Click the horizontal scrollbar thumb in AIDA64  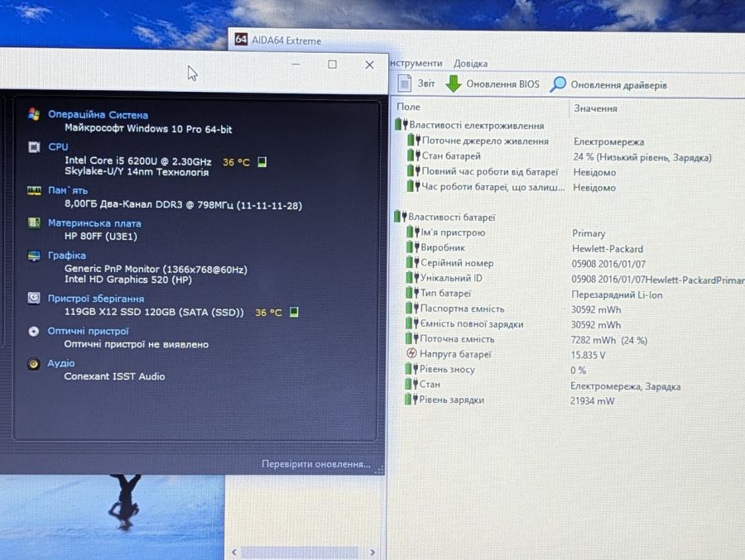coord(300,552)
